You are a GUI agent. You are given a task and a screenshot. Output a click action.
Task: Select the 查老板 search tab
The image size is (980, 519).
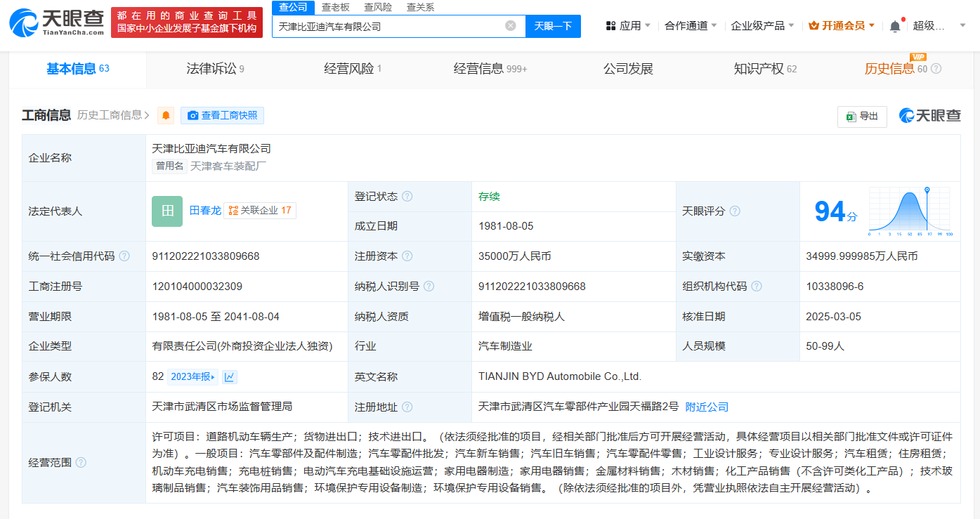point(336,7)
